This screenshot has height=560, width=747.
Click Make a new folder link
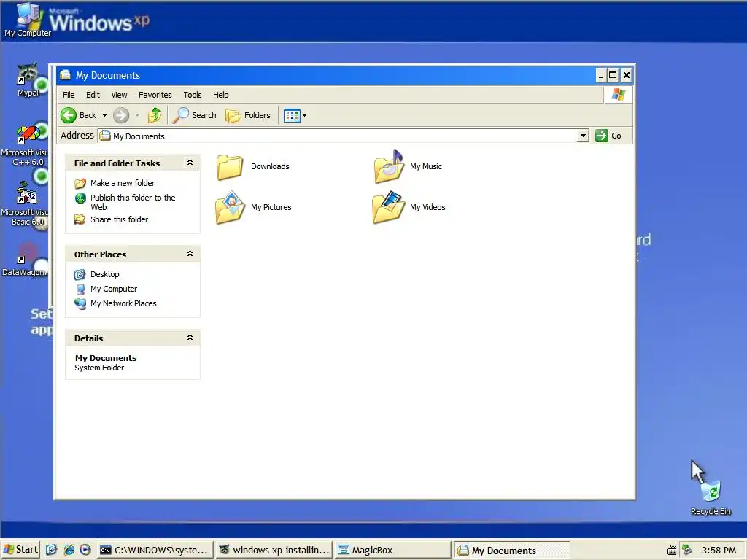point(123,183)
